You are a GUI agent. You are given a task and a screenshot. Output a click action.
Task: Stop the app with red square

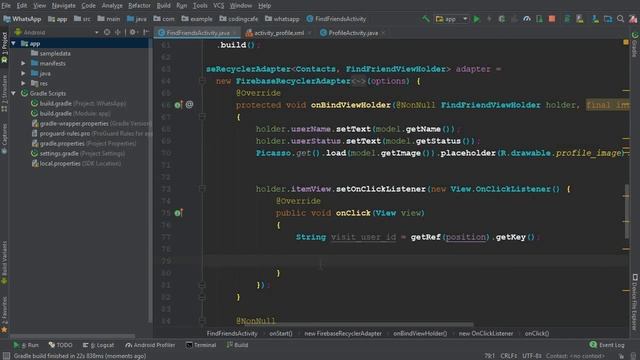[552, 19]
